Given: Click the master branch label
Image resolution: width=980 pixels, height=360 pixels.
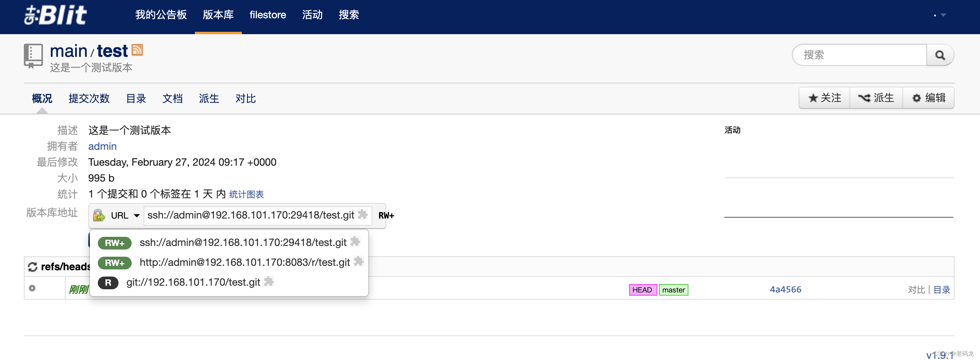Looking at the screenshot, I should tap(674, 290).
